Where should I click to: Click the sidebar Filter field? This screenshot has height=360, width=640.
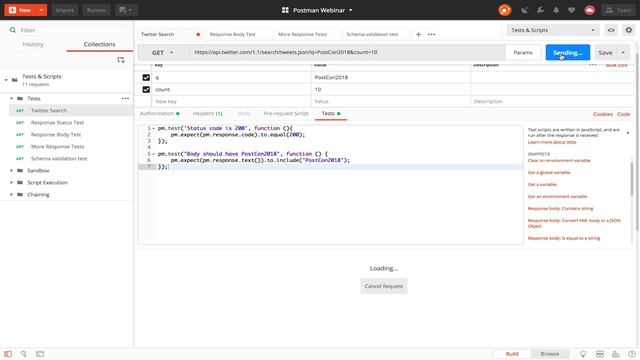(67, 30)
